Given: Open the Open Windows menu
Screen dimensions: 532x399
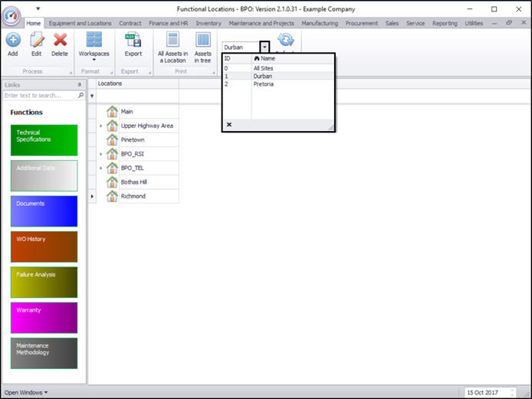Looking at the screenshot, I should [x=26, y=392].
